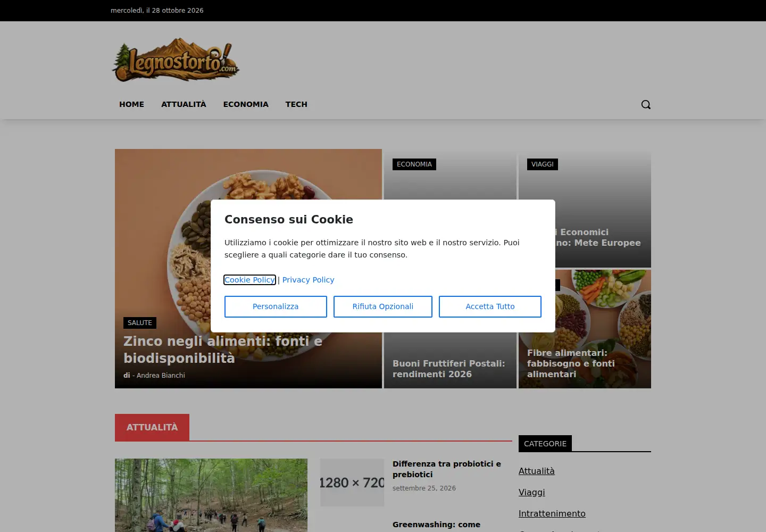Open article 'Zinco negli alimenti: fonti e biodisponibilità'
Image resolution: width=766 pixels, height=532 pixels.
(223, 350)
